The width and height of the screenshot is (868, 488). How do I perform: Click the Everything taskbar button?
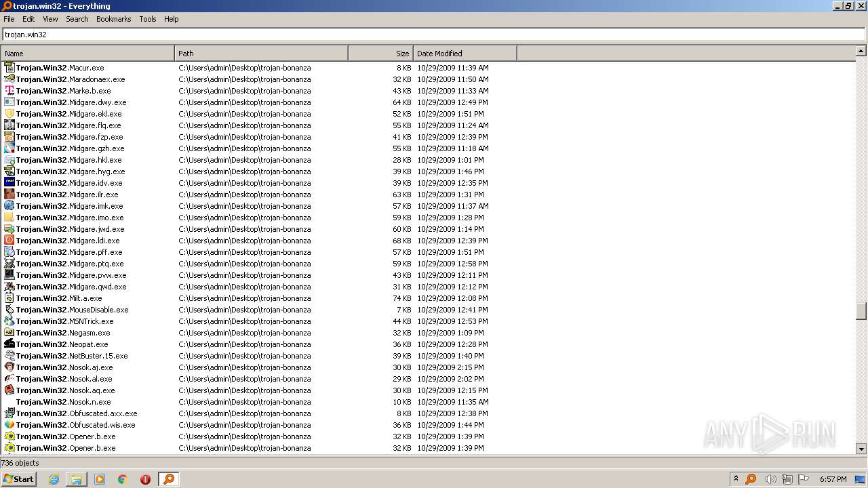169,479
